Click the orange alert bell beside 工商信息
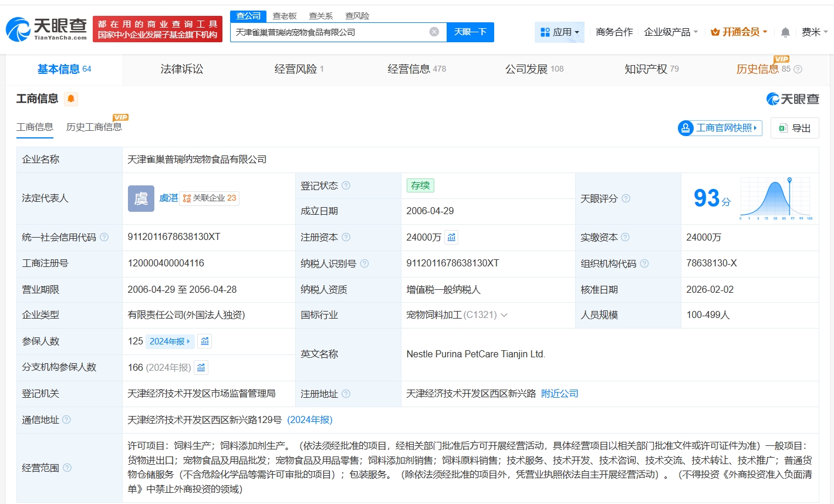The width and height of the screenshot is (834, 504). [x=71, y=99]
